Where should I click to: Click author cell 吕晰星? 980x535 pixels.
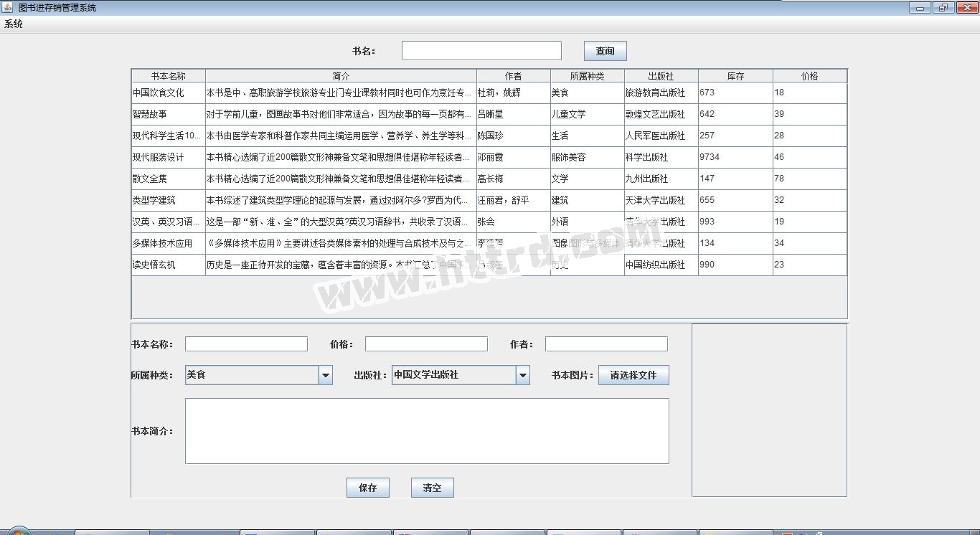click(x=514, y=114)
